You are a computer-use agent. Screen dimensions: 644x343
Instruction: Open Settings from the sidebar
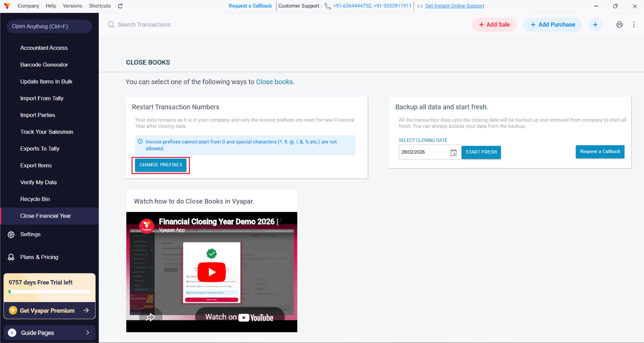(x=50, y=235)
